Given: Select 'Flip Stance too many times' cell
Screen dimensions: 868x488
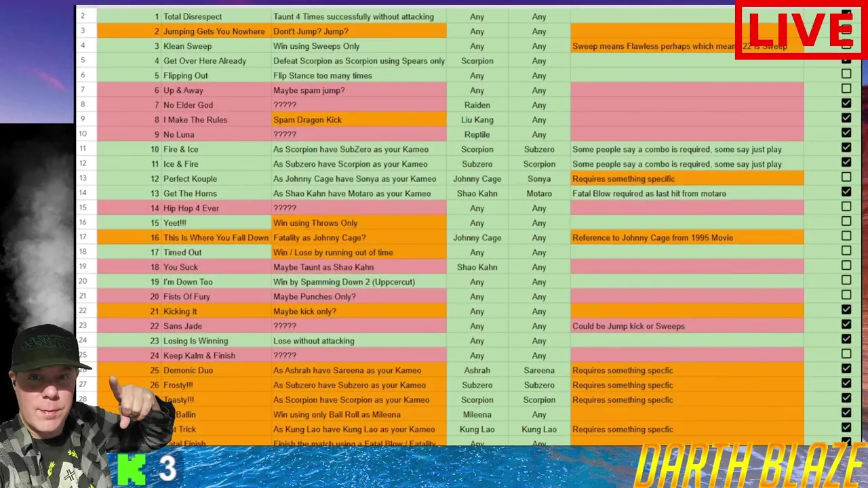Looking at the screenshot, I should coord(359,75).
